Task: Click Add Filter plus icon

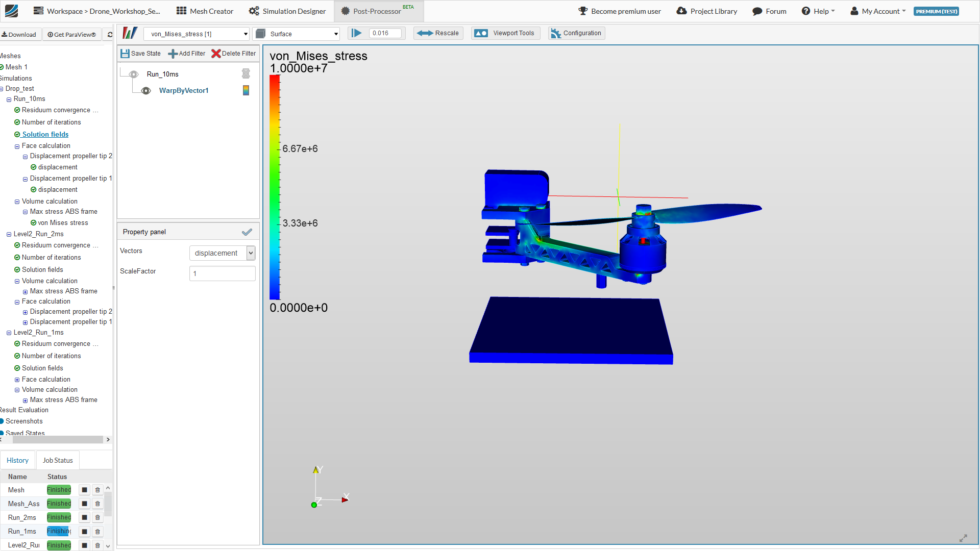Action: coord(173,54)
